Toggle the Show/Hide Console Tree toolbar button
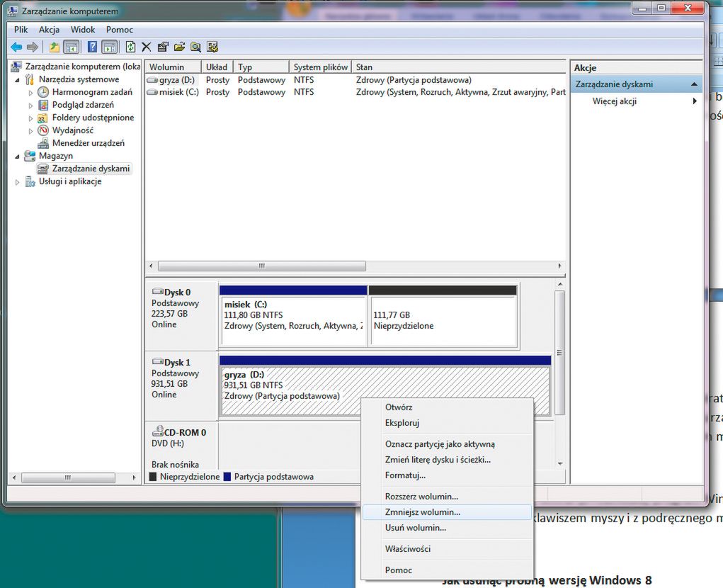 click(x=71, y=47)
